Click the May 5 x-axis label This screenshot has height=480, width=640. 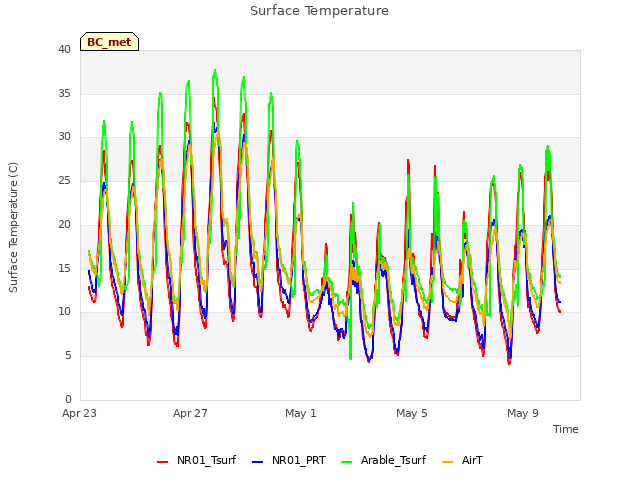[x=412, y=413]
